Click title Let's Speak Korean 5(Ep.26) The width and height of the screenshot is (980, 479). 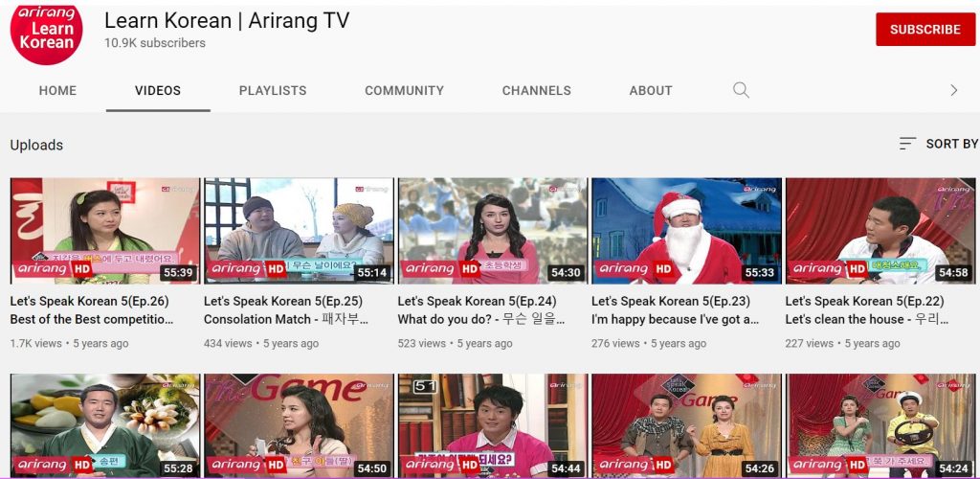pos(92,310)
